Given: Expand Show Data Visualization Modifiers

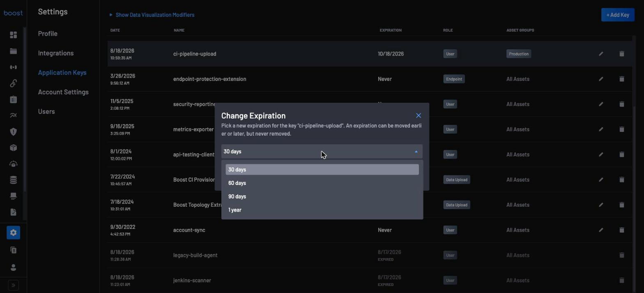Looking at the screenshot, I should (152, 15).
